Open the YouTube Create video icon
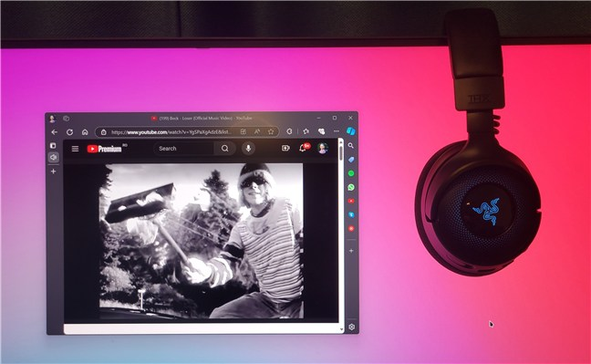Screen dimensions: 591x364 (x=285, y=148)
